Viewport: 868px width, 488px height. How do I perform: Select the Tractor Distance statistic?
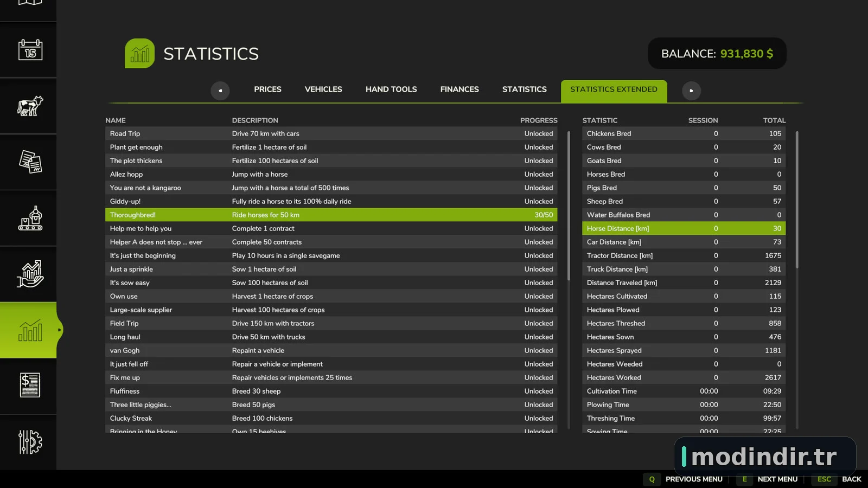[684, 255]
